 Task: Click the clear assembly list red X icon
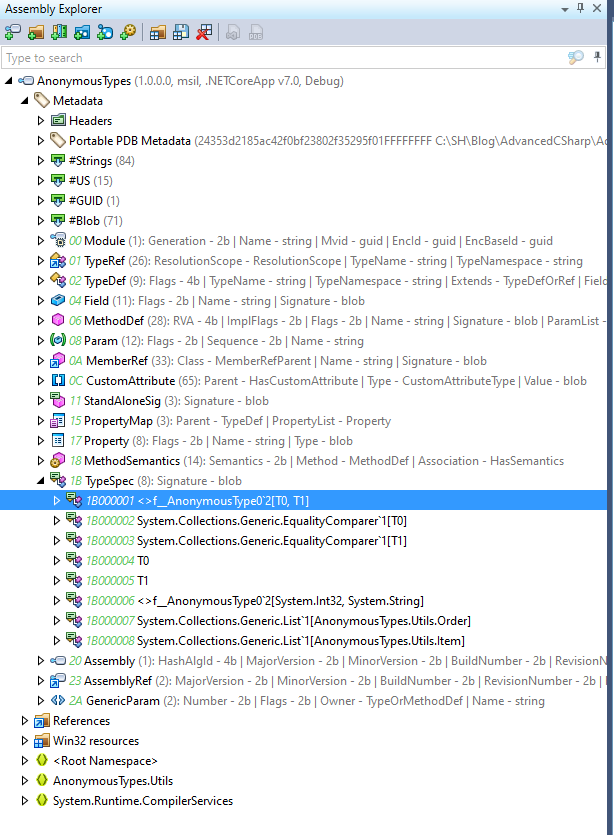pos(204,32)
